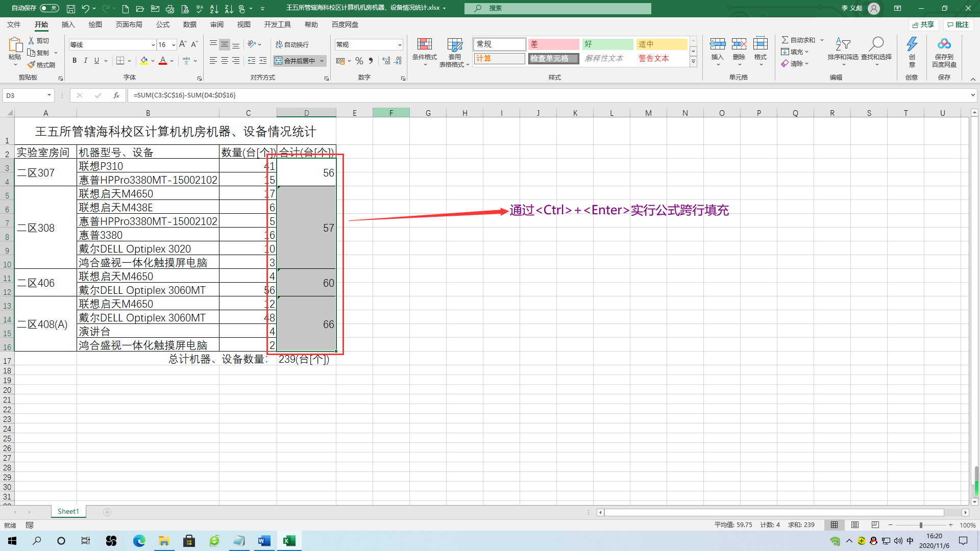Screen dimensions: 980x551
Task: Open the Find and Select magnifier icon
Action: click(x=876, y=44)
